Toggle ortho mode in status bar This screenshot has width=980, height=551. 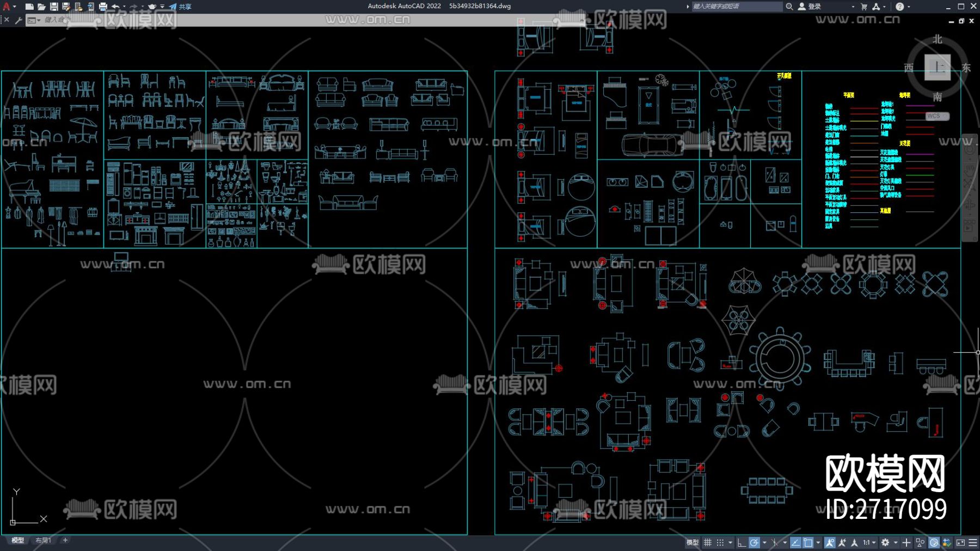(x=742, y=542)
